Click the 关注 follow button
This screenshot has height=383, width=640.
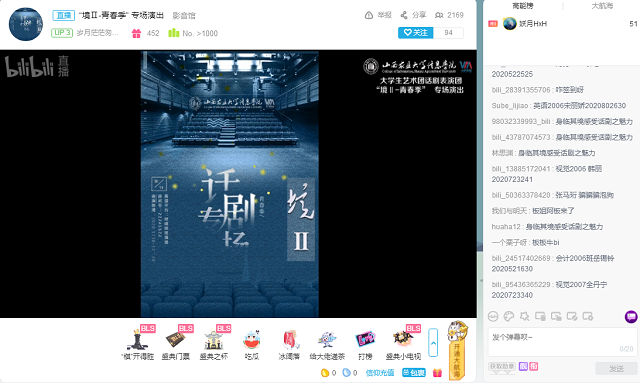tap(416, 33)
